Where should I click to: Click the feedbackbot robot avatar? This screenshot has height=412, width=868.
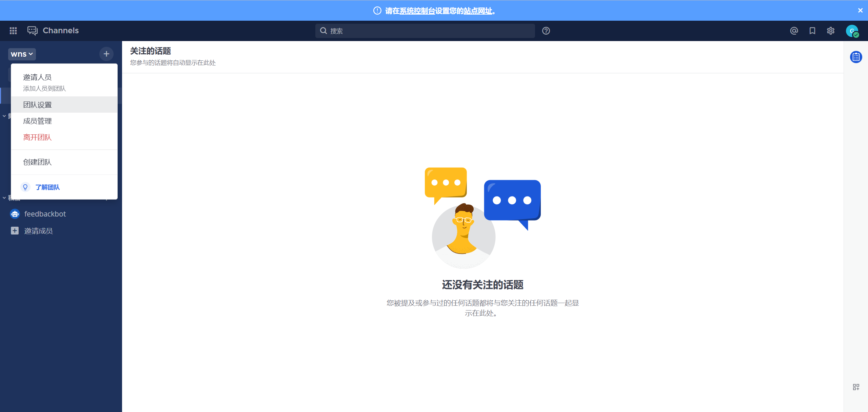click(15, 214)
